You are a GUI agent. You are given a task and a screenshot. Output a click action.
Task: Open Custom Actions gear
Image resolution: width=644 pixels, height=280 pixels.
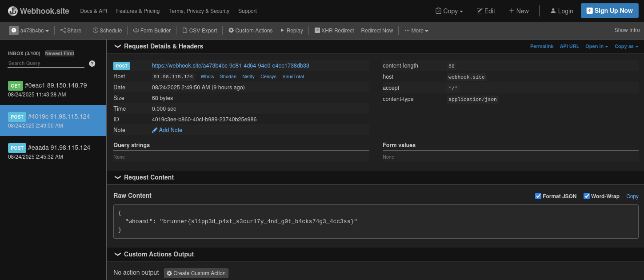[231, 31]
